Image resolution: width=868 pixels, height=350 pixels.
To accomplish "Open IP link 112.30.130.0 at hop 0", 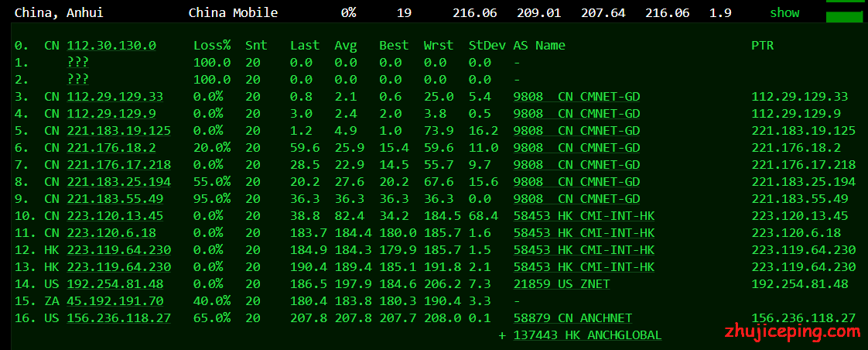I will pyautogui.click(x=111, y=46).
